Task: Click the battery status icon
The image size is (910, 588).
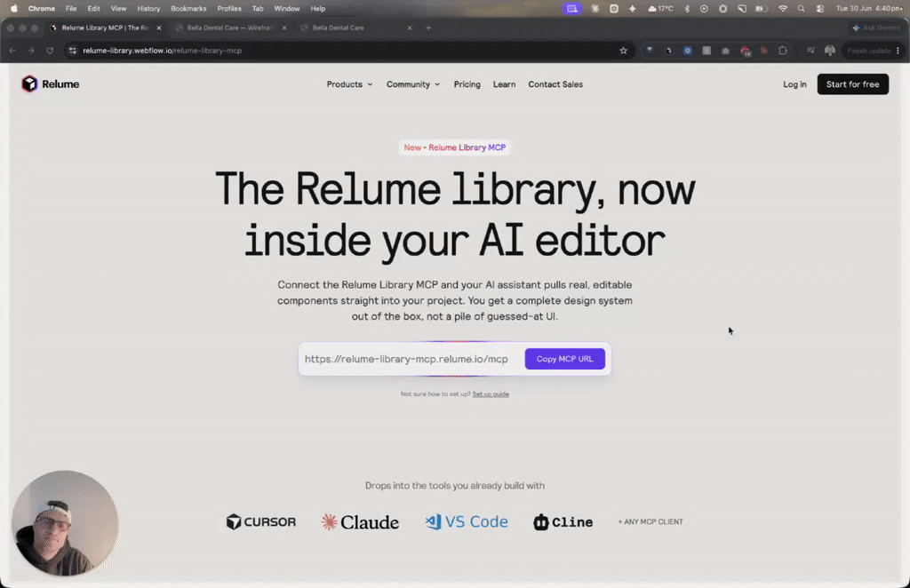Action: coord(761,9)
